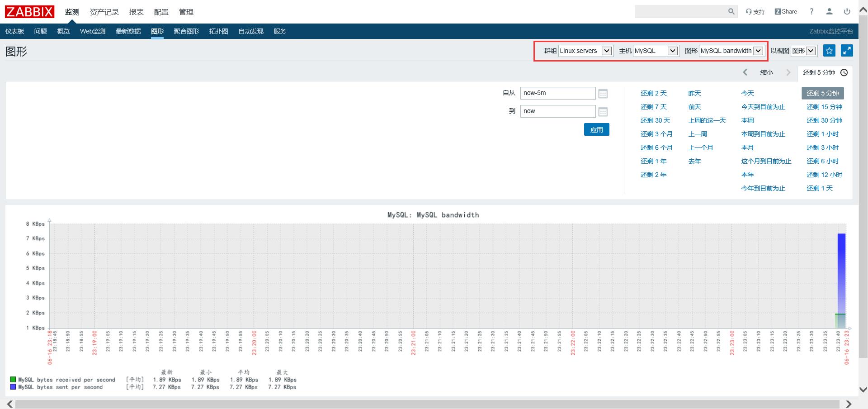Select Today (今天) range

747,93
